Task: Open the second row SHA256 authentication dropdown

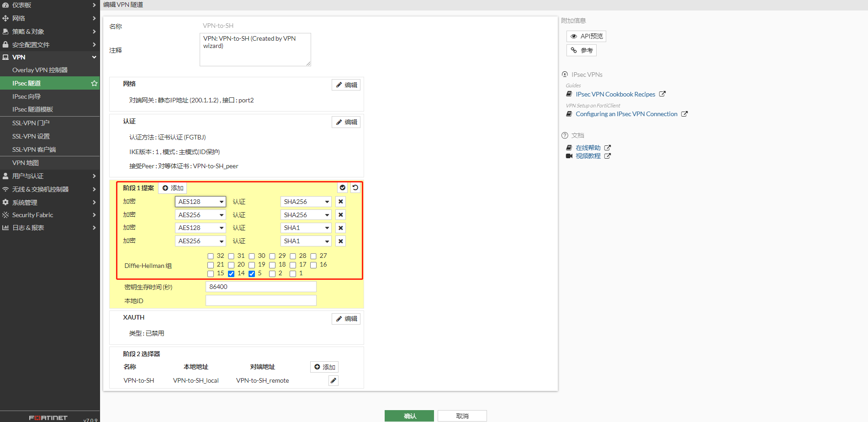Action: pyautogui.click(x=306, y=215)
